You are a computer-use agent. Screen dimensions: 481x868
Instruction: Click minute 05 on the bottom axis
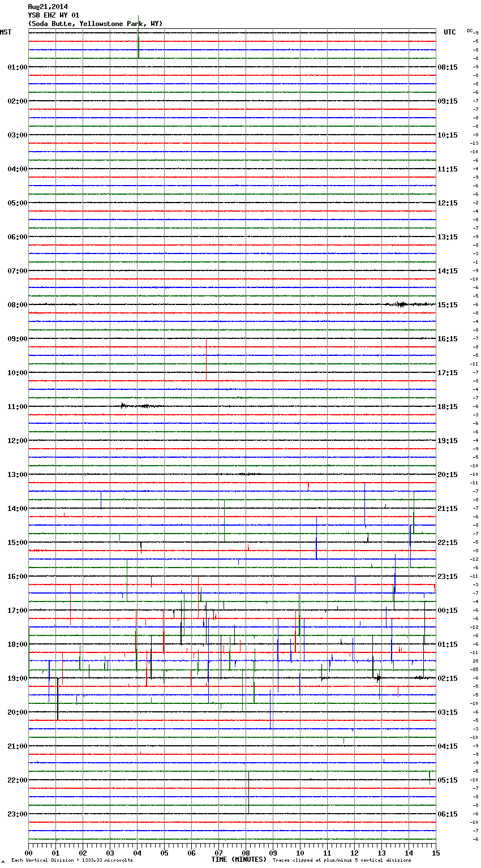(164, 853)
